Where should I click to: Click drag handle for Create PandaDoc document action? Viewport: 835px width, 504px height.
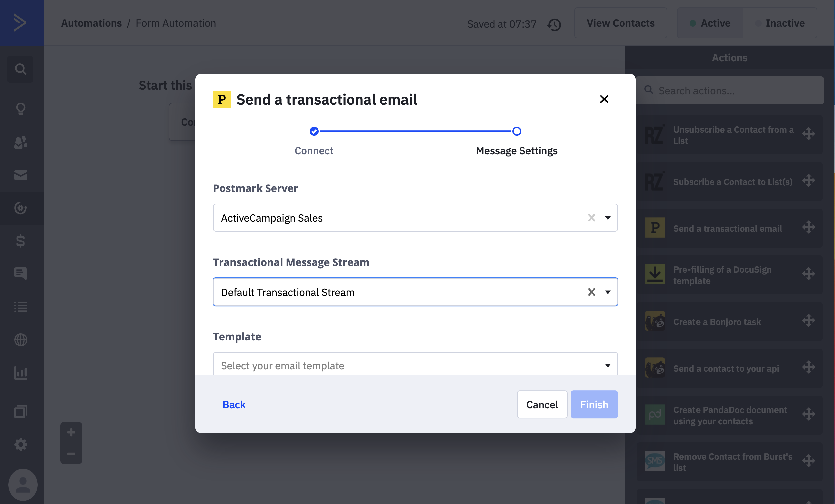[x=809, y=414]
